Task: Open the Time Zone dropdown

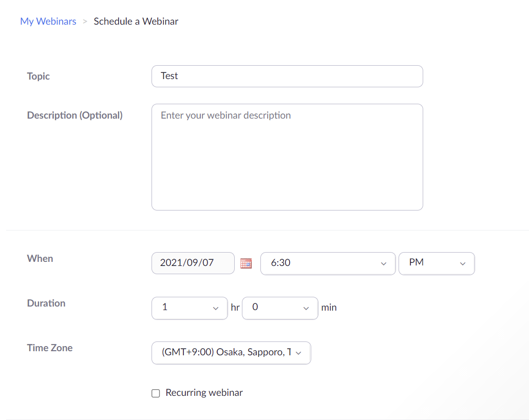Action: (x=231, y=353)
